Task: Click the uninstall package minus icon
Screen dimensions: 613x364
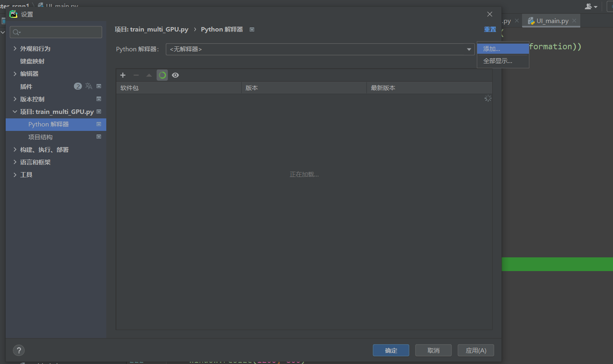Action: tap(136, 75)
